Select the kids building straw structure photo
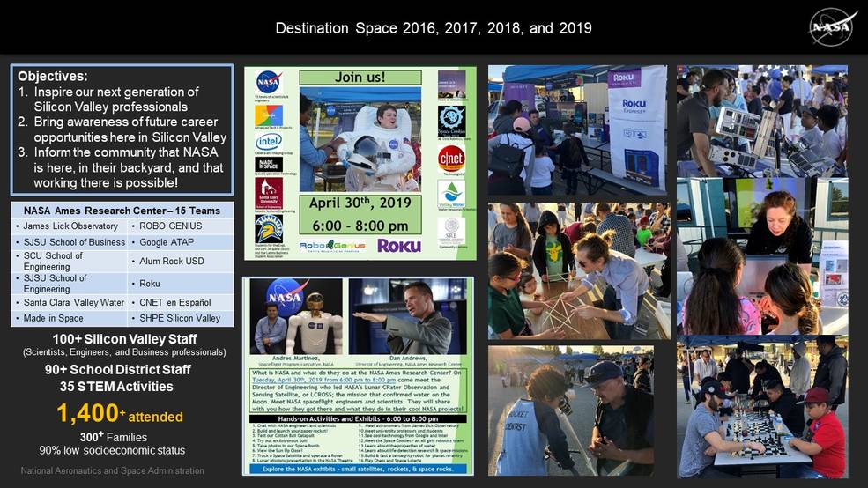 pos(579,271)
